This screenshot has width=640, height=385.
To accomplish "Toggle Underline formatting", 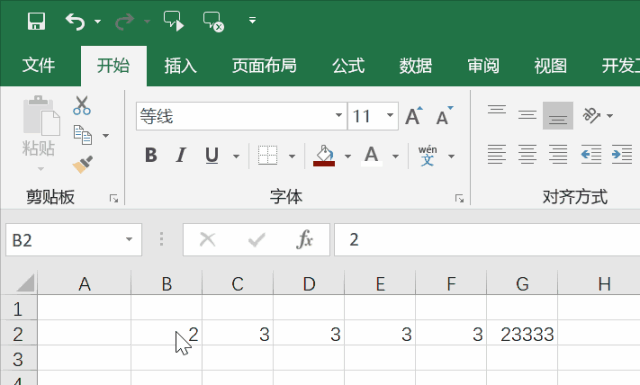I will (212, 156).
